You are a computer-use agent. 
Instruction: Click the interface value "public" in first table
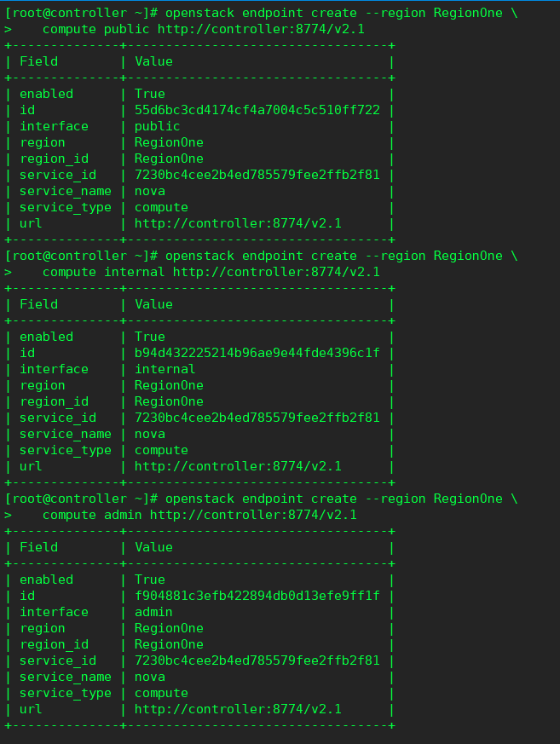coord(157,126)
